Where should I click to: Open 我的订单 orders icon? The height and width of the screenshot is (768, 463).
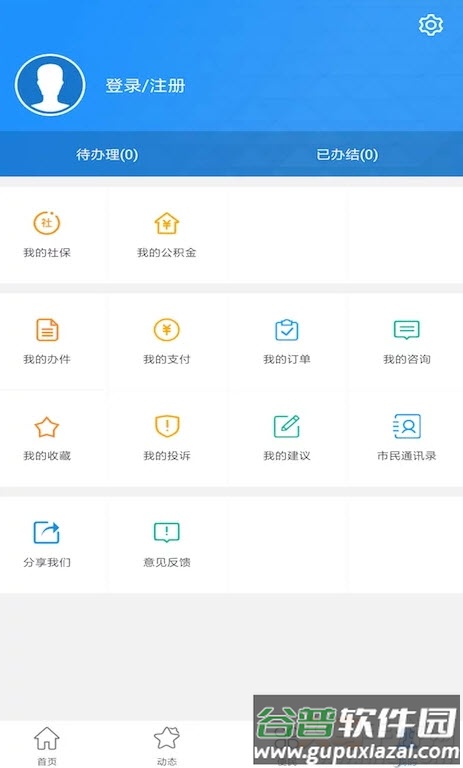pos(287,330)
